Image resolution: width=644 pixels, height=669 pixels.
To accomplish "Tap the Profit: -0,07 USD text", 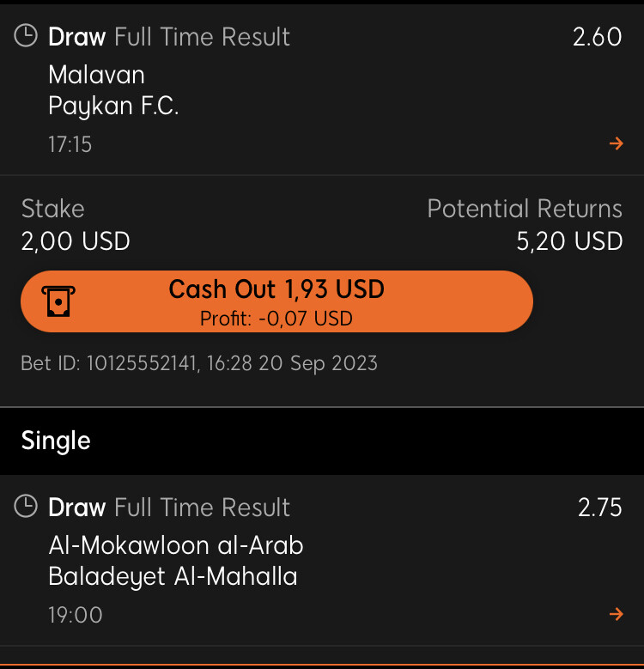I will click(x=276, y=319).
